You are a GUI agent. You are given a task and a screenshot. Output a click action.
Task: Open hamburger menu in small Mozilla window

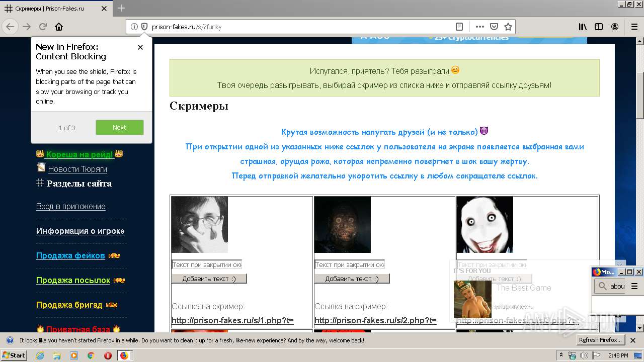(x=634, y=286)
